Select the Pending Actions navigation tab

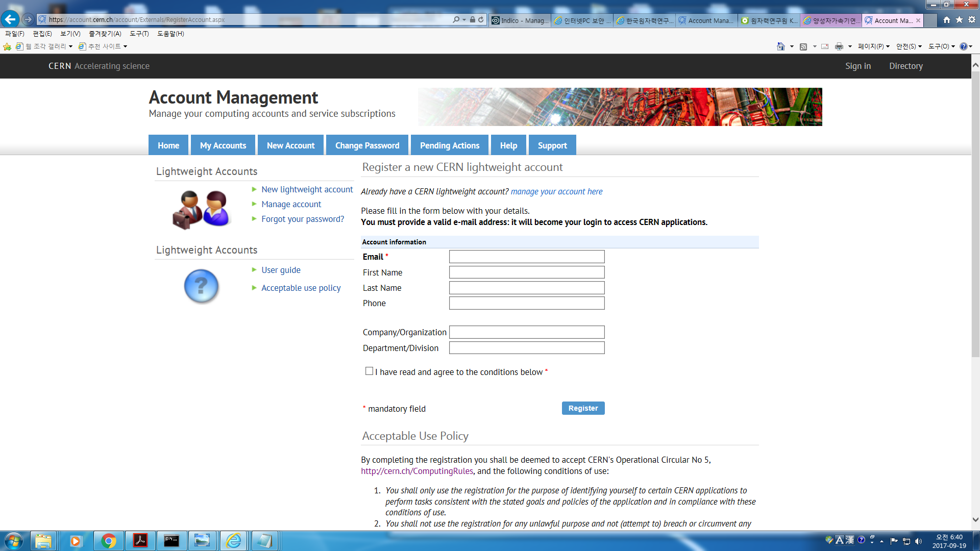(450, 145)
